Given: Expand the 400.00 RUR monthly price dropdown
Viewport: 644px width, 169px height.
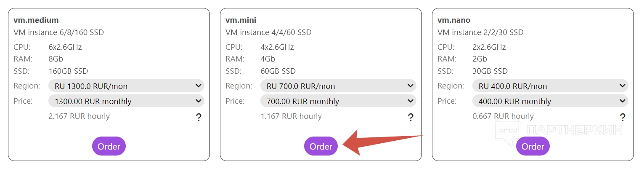Looking at the screenshot, I should 550,101.
